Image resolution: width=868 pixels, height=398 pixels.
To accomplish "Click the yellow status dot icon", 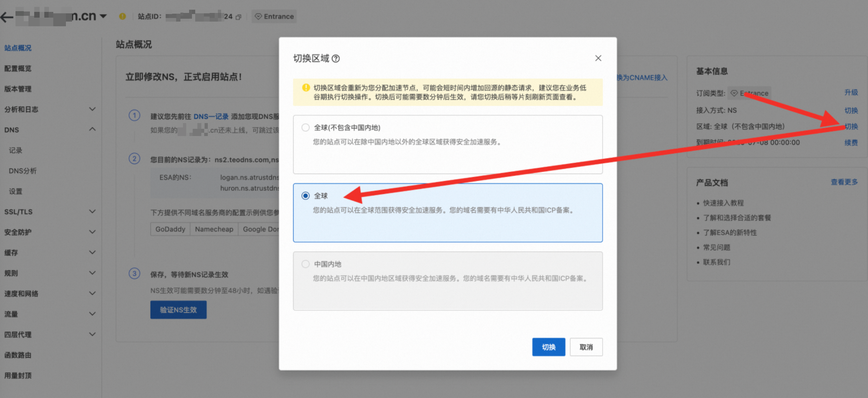I will (122, 16).
